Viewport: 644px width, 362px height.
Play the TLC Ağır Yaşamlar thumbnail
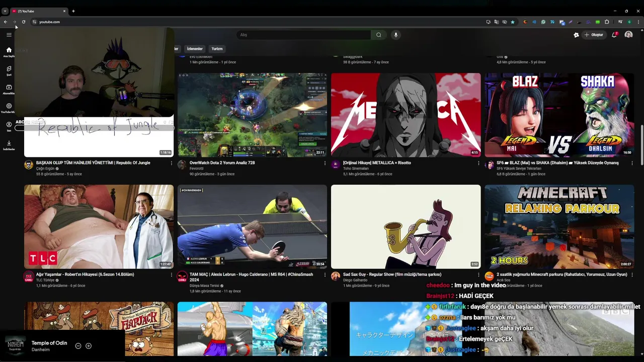click(x=99, y=226)
